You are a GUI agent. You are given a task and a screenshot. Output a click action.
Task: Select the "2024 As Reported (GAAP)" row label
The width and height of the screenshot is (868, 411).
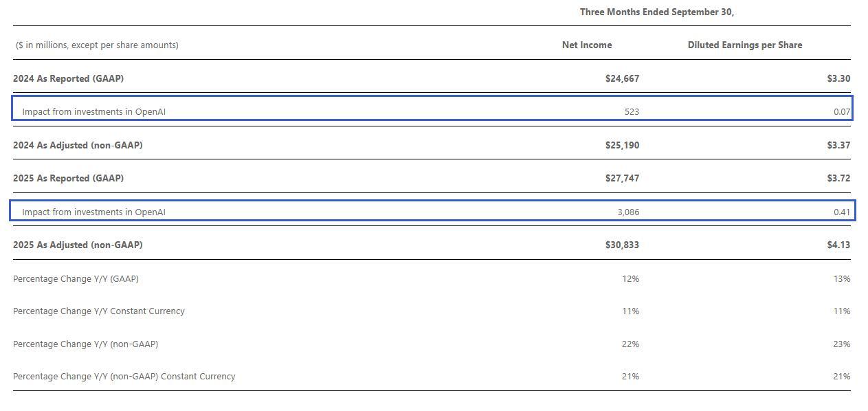point(68,78)
